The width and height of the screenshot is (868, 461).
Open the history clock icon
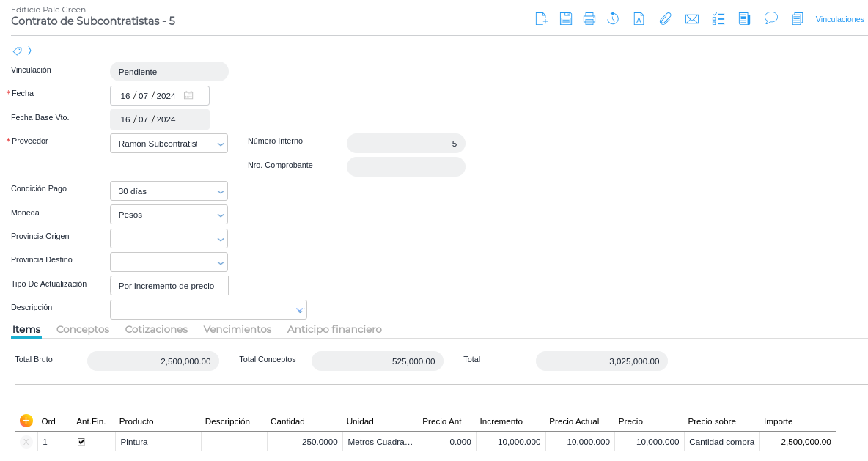(x=613, y=19)
